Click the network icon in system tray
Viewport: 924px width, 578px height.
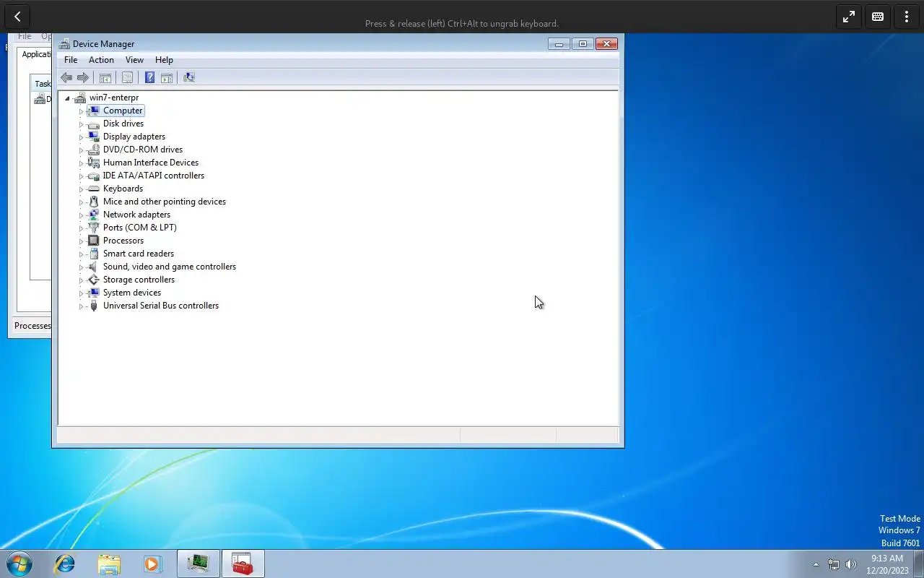click(x=834, y=564)
